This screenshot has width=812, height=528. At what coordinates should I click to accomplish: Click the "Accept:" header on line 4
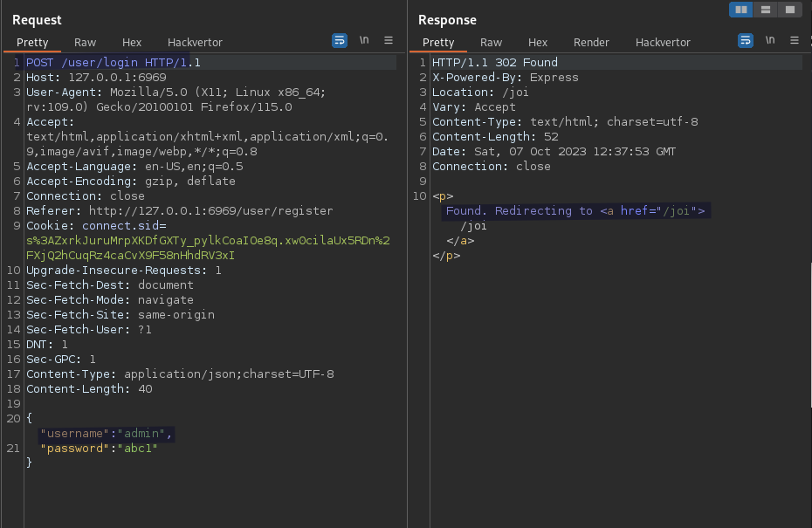(51, 122)
